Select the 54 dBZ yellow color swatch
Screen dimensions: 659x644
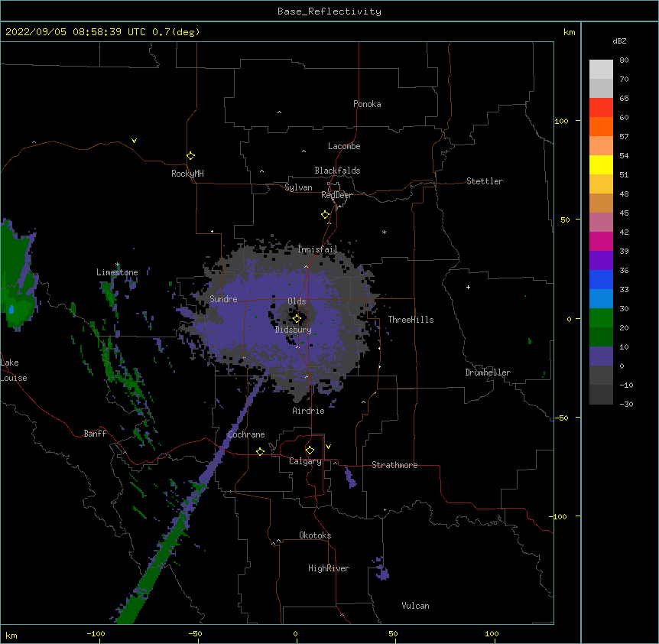pyautogui.click(x=601, y=164)
